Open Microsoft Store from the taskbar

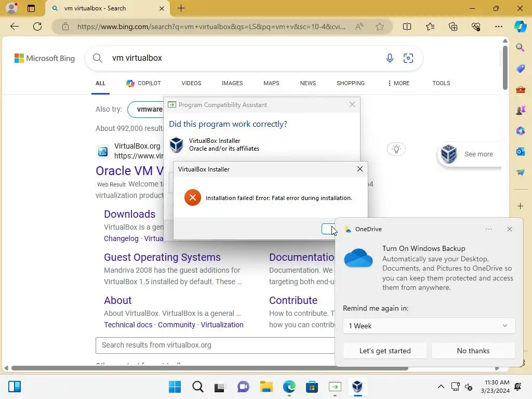click(x=312, y=387)
